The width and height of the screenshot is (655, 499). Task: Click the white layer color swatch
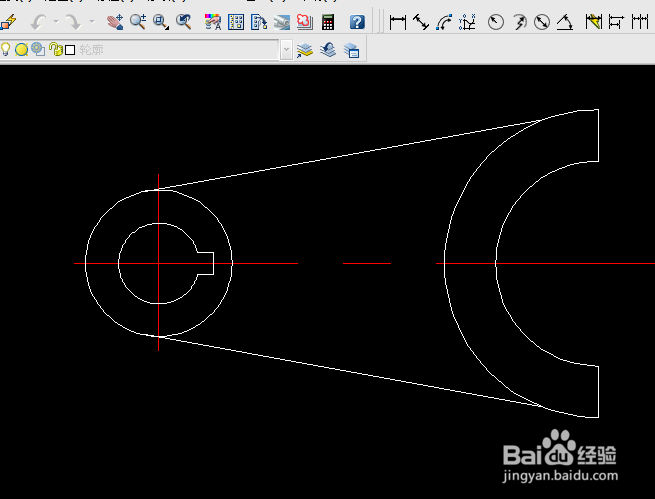(x=70, y=50)
